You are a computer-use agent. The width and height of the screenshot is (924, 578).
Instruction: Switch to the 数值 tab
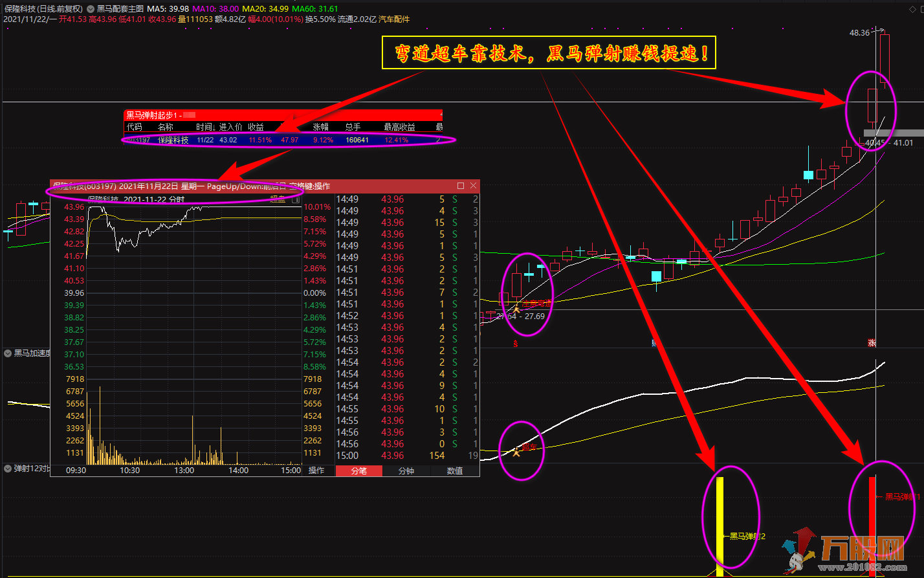[x=455, y=471]
